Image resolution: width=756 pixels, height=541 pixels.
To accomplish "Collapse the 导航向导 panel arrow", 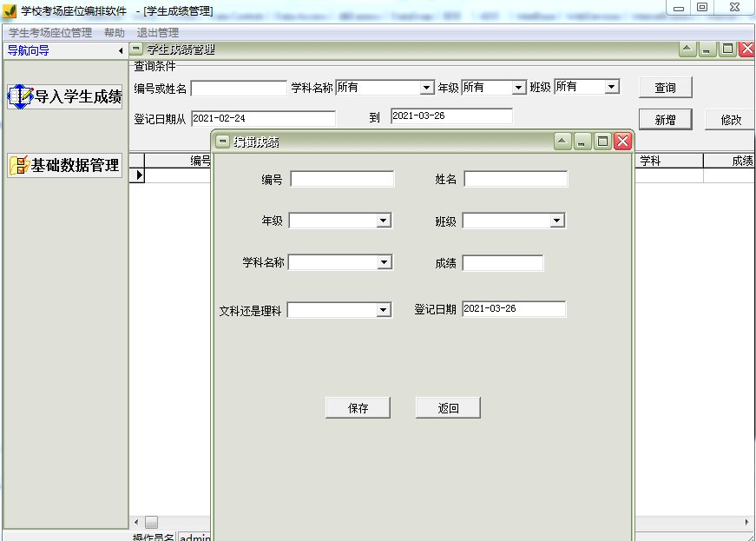I will click(121, 50).
